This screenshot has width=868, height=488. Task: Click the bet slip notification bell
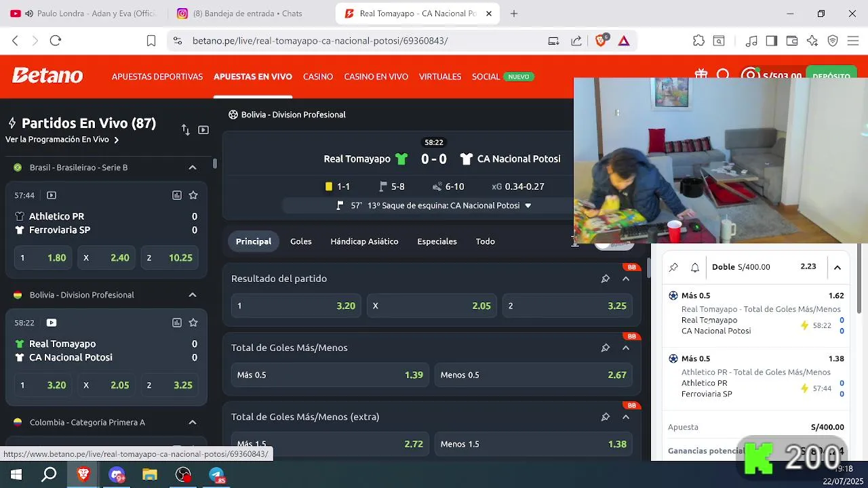click(x=695, y=267)
